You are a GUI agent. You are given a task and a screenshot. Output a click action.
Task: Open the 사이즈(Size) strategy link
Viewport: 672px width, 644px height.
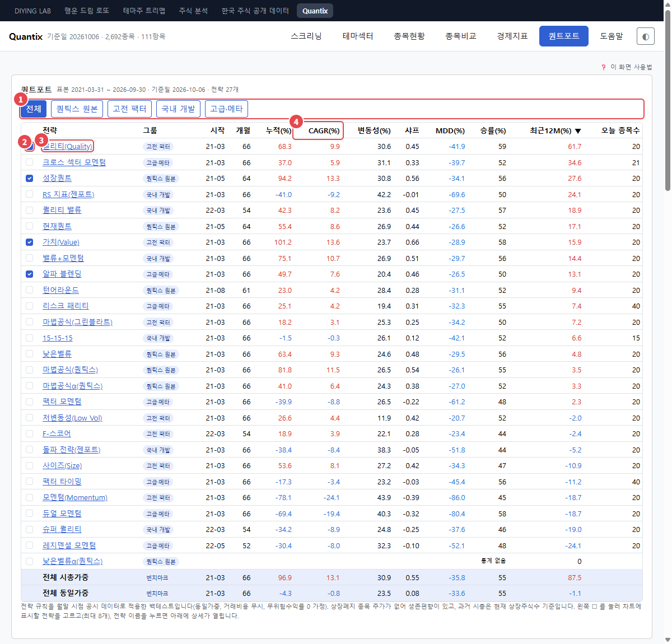tap(62, 465)
